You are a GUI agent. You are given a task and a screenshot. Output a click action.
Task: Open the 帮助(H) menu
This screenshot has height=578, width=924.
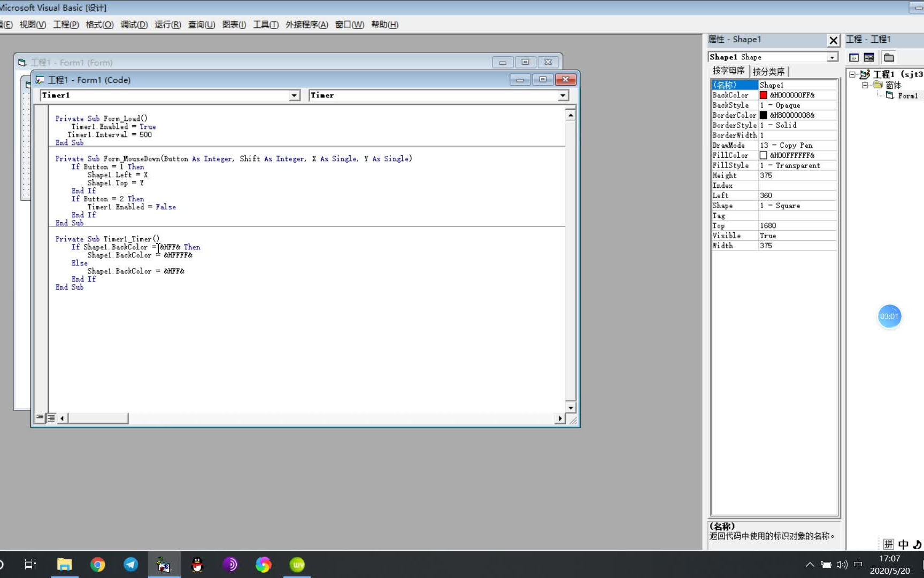click(384, 25)
